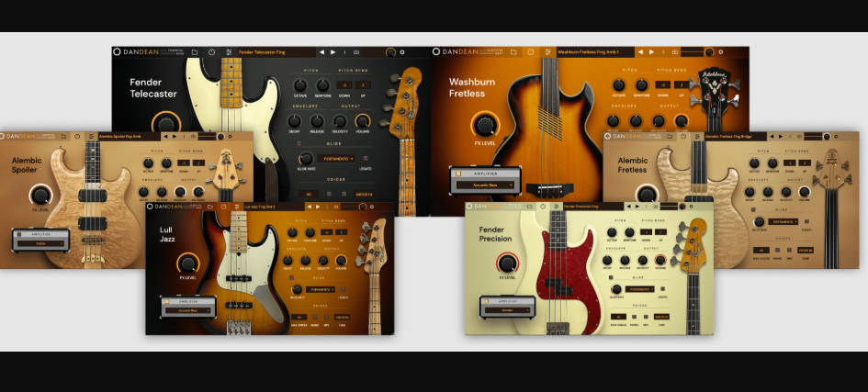
Task: Go to previous preset in Fender Telecaster window
Action: click(321, 52)
